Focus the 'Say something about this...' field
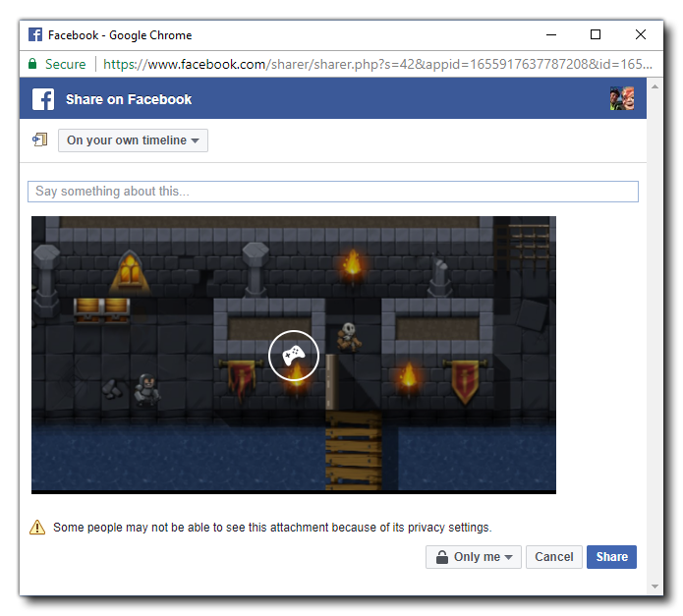The height and width of the screenshot is (616, 683). click(333, 192)
